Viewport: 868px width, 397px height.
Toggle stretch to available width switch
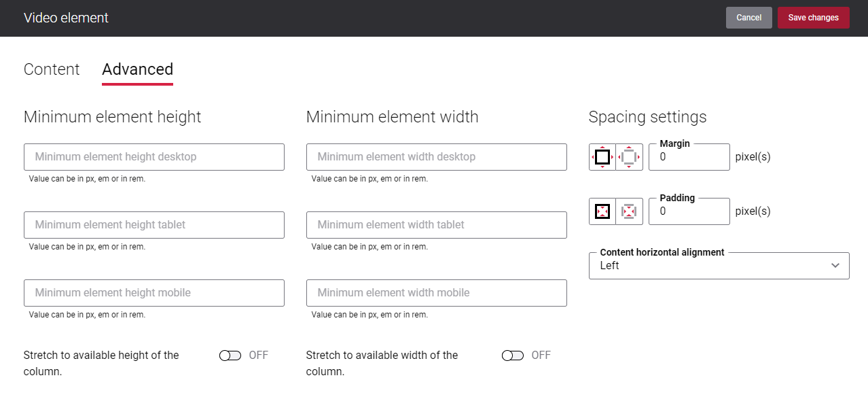(513, 356)
